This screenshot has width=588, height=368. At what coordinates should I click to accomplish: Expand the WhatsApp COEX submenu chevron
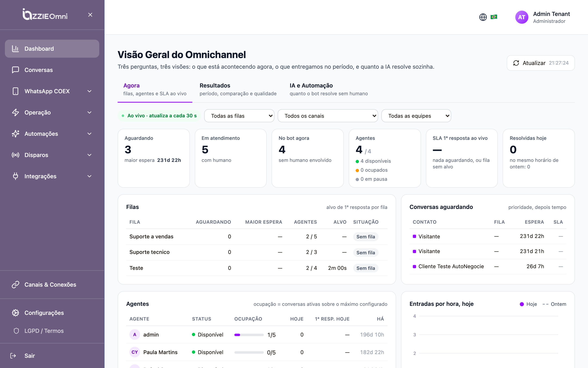point(89,91)
